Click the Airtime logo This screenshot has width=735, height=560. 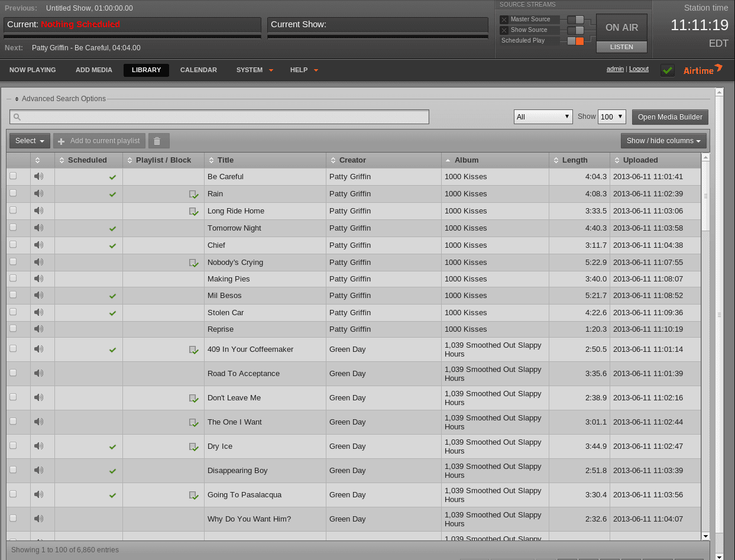702,70
